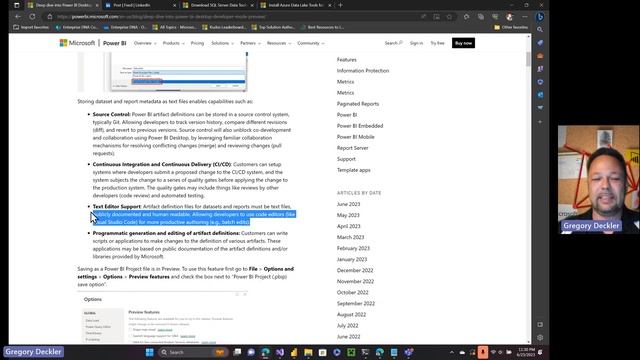
Task: Close the Download SQL Server Data Tools tab
Action: point(252,5)
